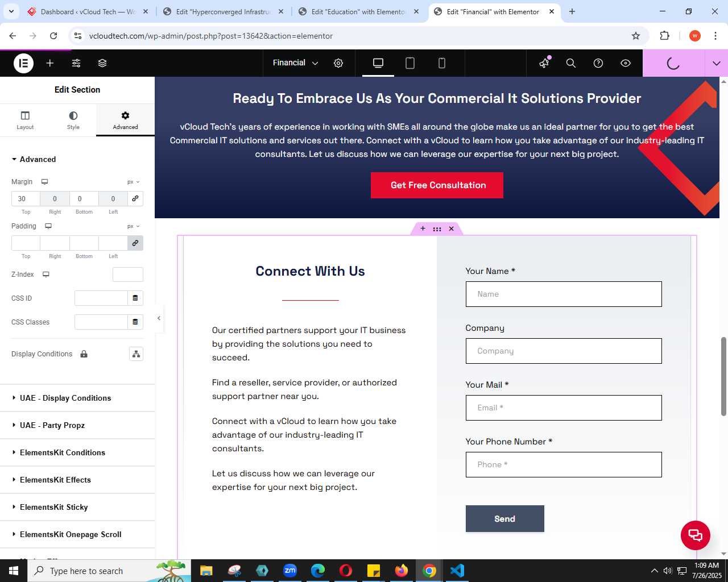This screenshot has width=728, height=582.
Task: Expand UAE - Party Propz section
Action: click(77, 425)
